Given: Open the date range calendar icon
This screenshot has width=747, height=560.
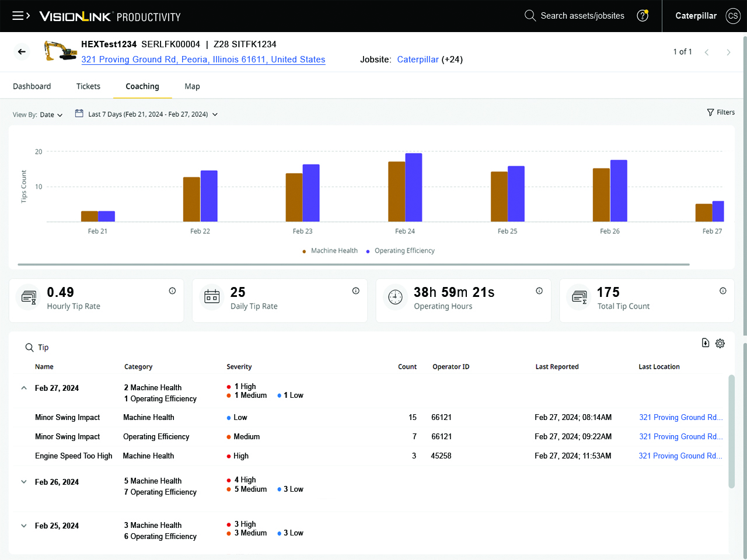Looking at the screenshot, I should click(x=79, y=113).
